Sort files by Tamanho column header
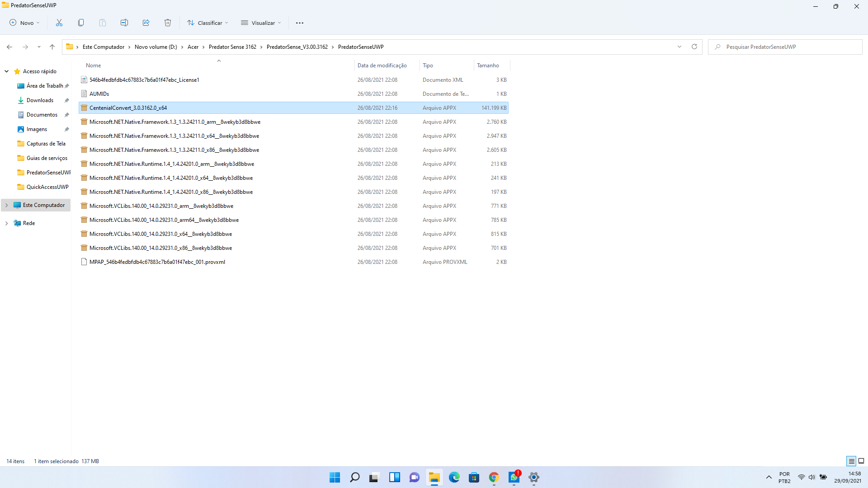The image size is (868, 488). click(x=488, y=66)
